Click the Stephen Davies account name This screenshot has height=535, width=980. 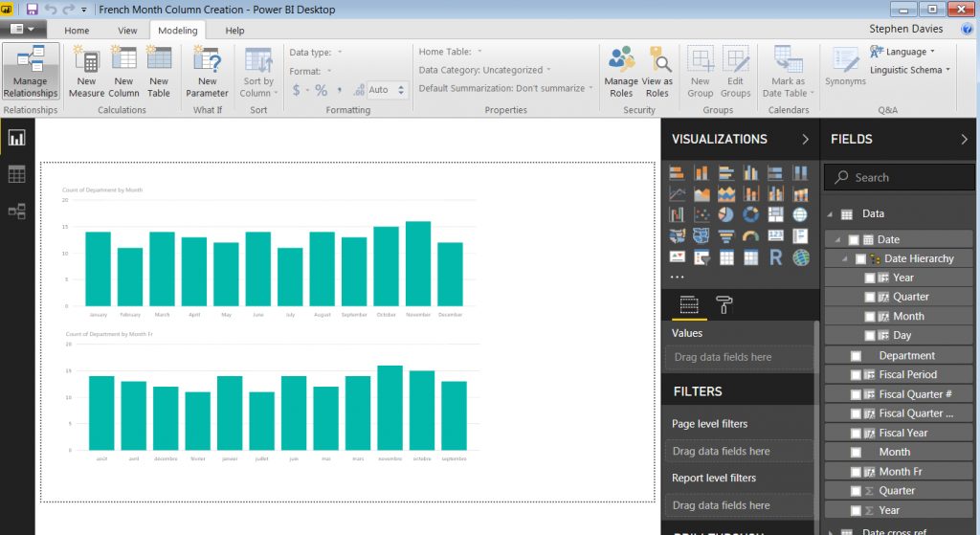906,30
